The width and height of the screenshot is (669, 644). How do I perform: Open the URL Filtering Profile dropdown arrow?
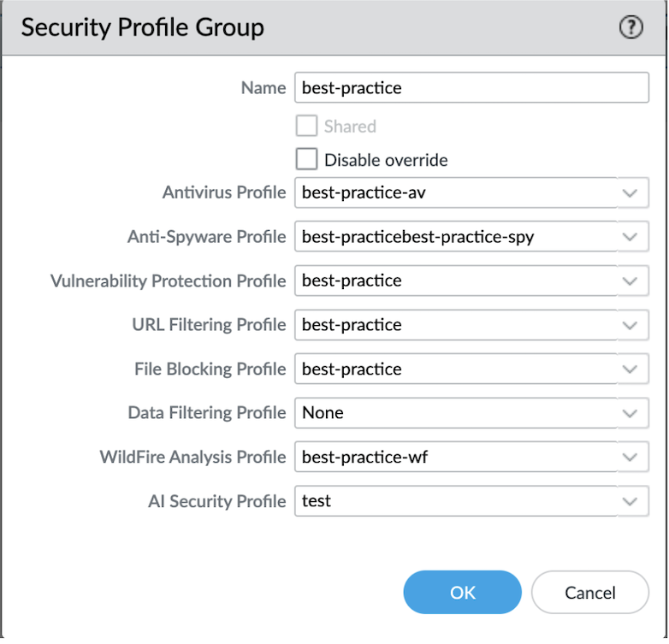[x=631, y=325]
